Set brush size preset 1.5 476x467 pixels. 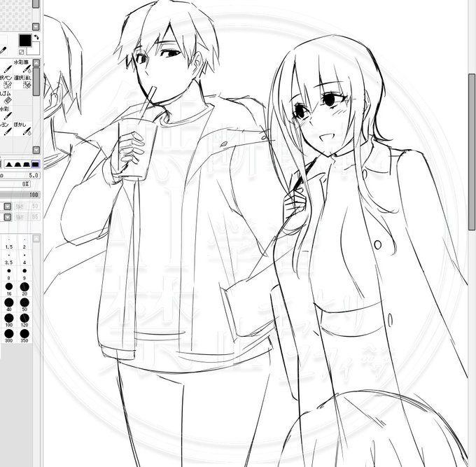[9, 243]
